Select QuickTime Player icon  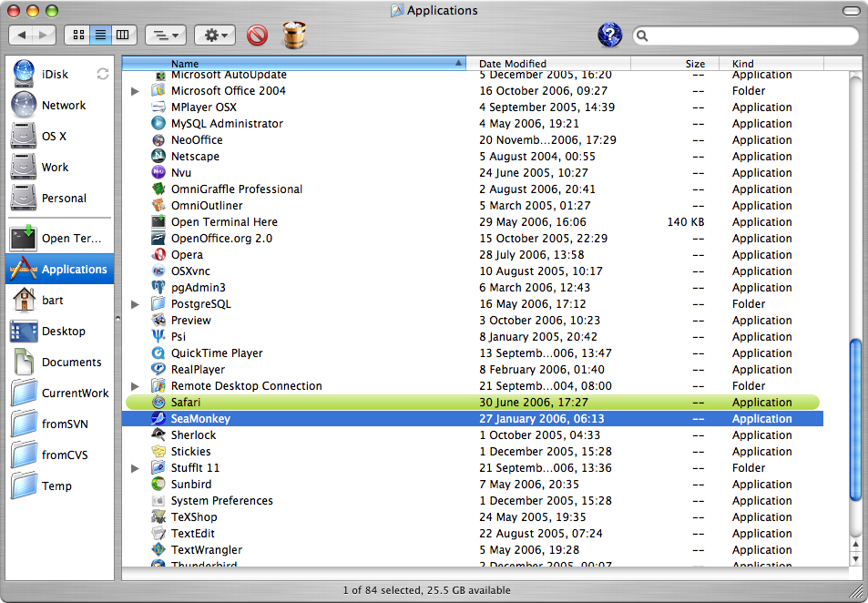coord(158,353)
